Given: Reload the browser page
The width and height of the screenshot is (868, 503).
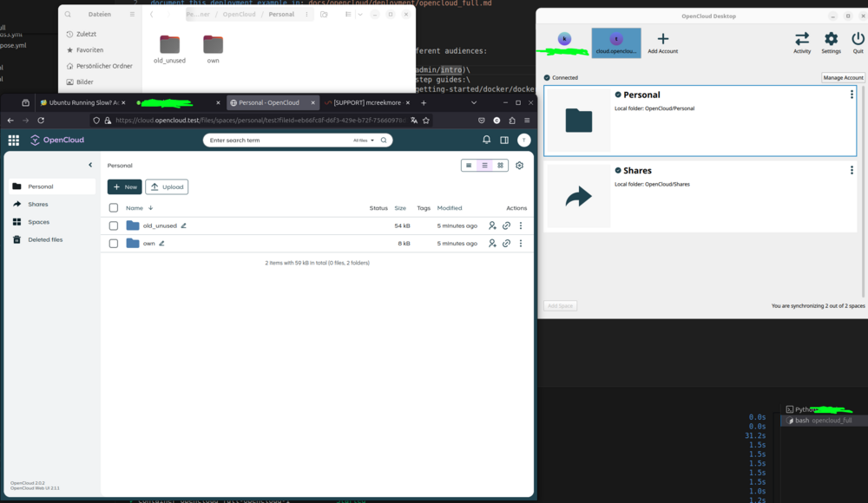Looking at the screenshot, I should coord(41,120).
